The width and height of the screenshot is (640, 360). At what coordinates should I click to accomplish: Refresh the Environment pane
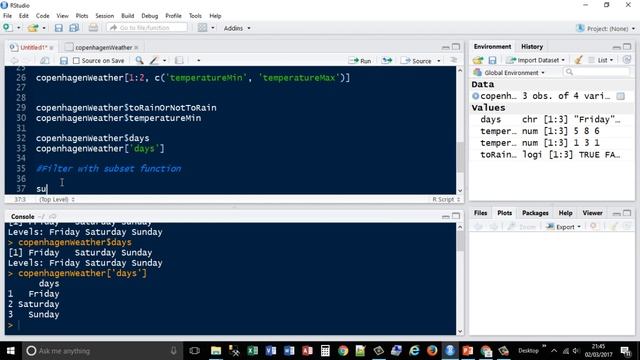627,60
